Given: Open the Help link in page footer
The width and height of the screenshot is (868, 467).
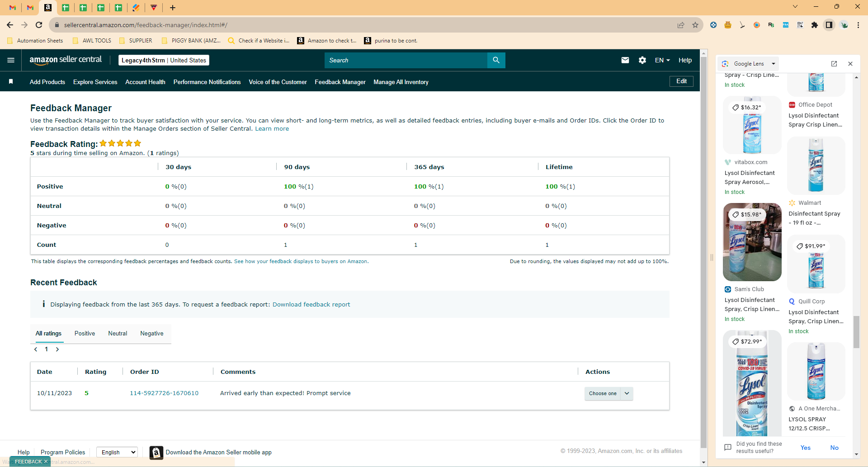Looking at the screenshot, I should [x=24, y=452].
